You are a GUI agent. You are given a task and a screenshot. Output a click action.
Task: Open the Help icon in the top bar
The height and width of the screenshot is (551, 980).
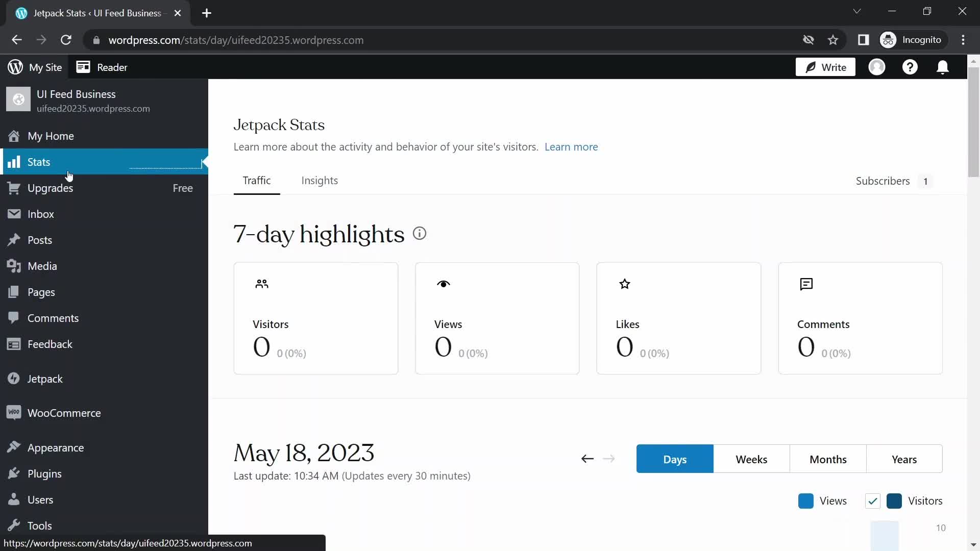pyautogui.click(x=911, y=67)
